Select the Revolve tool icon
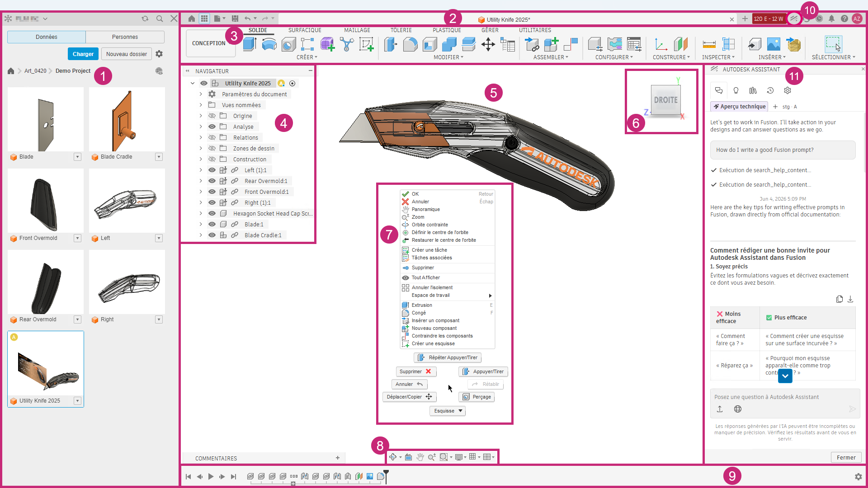Screen dimensions: 868x488 pos(269,44)
